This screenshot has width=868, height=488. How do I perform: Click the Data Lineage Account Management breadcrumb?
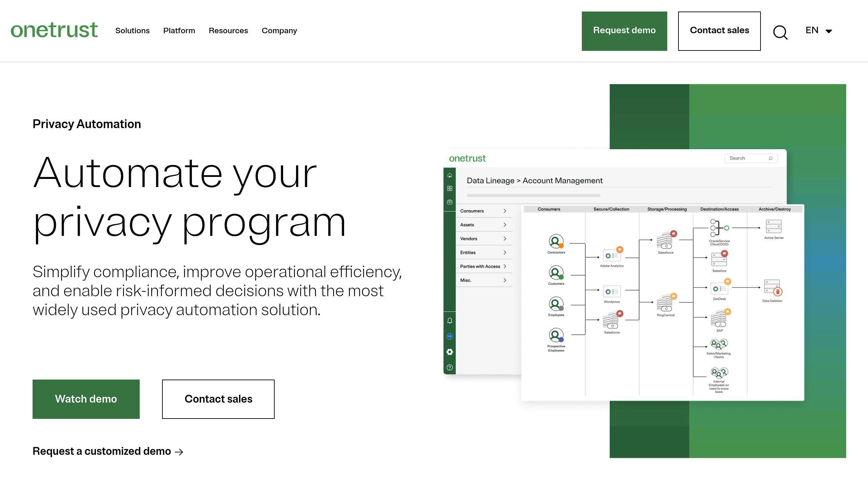(x=534, y=181)
